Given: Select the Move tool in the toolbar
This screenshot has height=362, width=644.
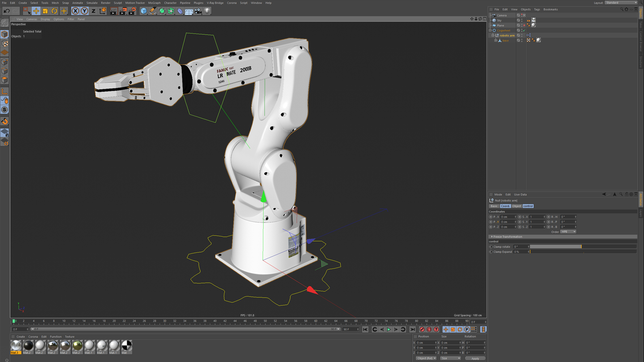Looking at the screenshot, I should tap(37, 11).
